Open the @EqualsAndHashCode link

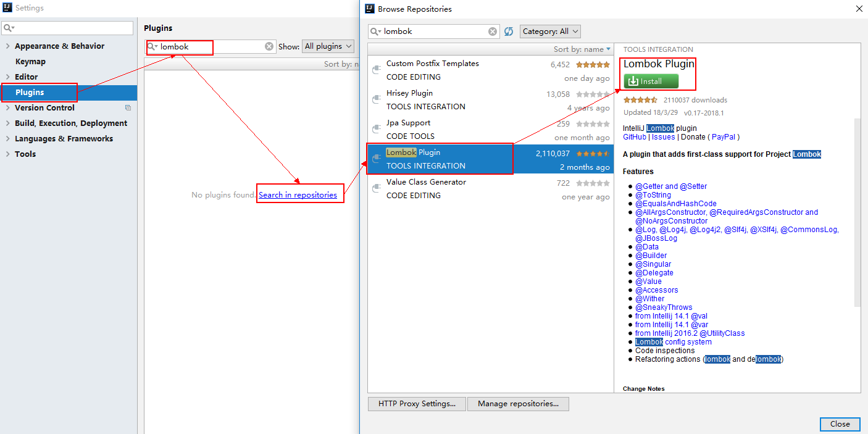click(x=676, y=204)
